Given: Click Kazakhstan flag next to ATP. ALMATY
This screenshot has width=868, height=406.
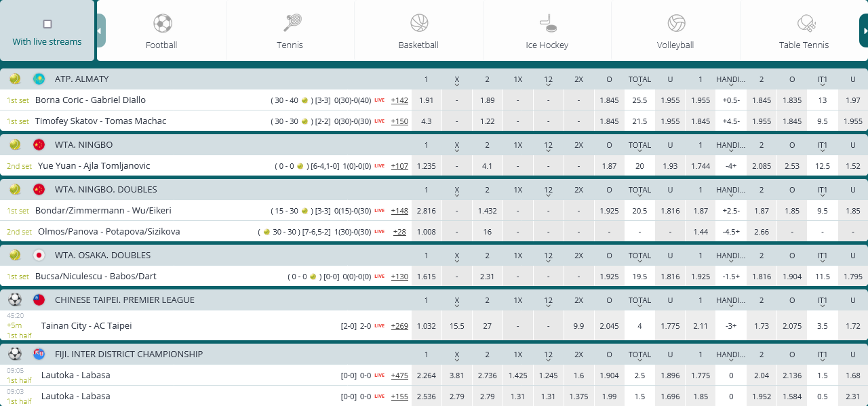Looking at the screenshot, I should [x=39, y=79].
